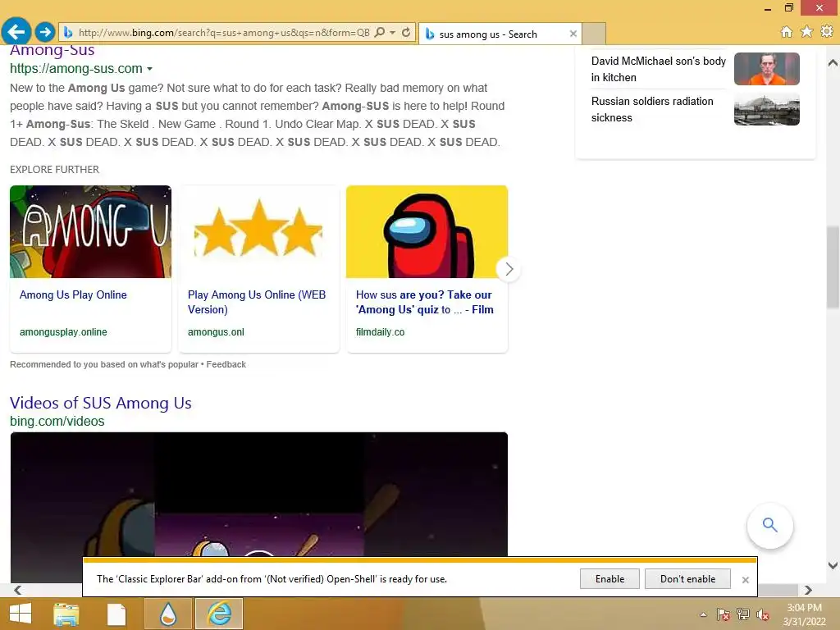Open the Windows Start button

[21, 614]
